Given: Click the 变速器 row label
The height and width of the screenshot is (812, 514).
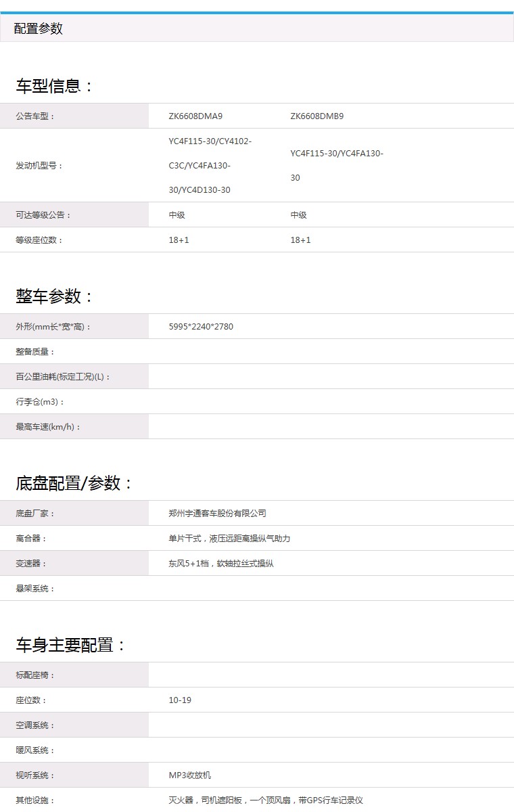Looking at the screenshot, I should [x=32, y=564].
